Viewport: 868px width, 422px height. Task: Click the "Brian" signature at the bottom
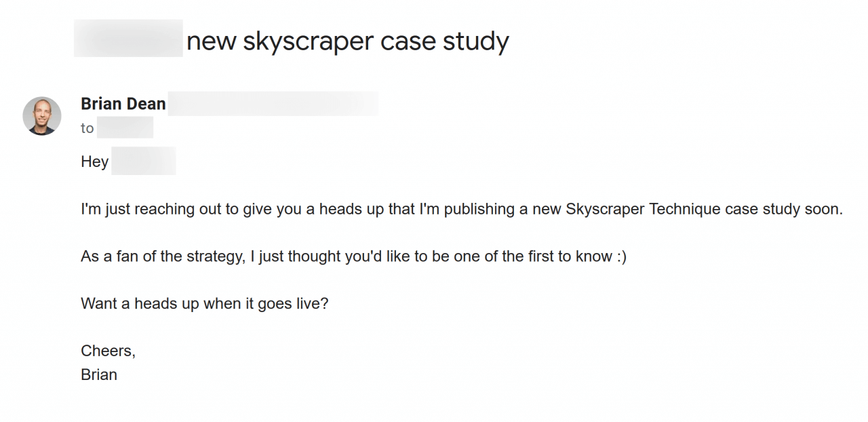[x=99, y=375]
